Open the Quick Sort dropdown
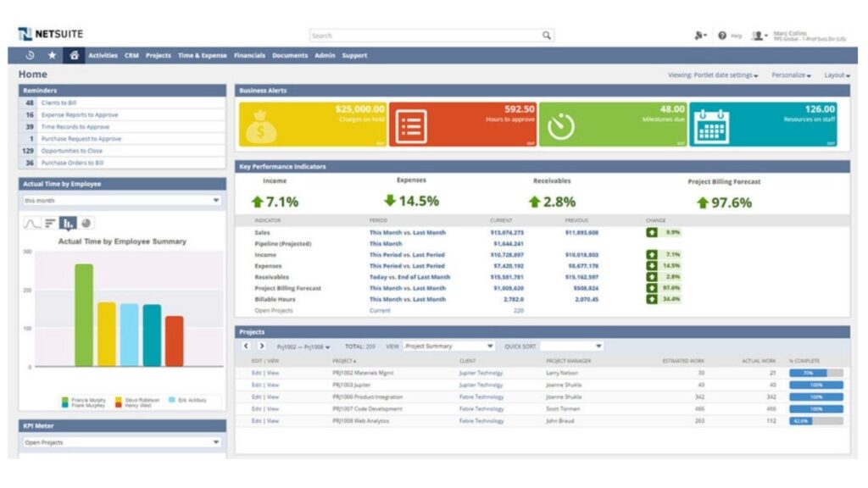This screenshot has height=488, width=868. coord(572,346)
